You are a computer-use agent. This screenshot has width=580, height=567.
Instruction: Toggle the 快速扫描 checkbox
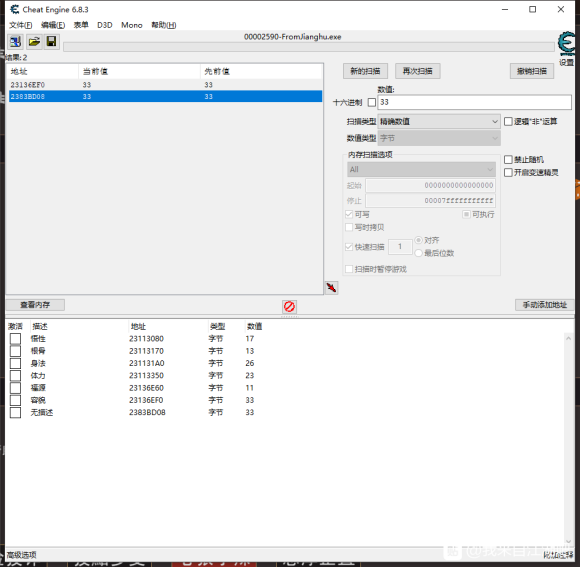click(x=349, y=247)
